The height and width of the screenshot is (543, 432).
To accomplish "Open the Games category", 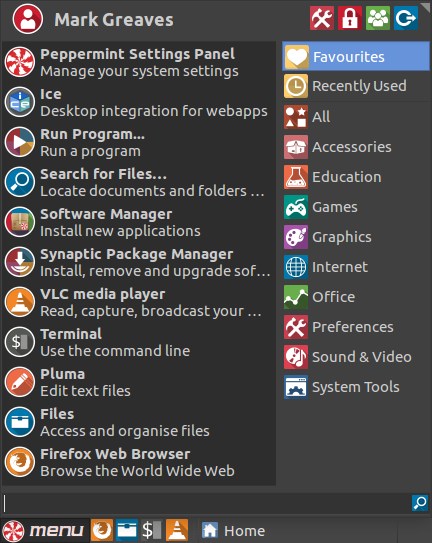I will [356, 207].
